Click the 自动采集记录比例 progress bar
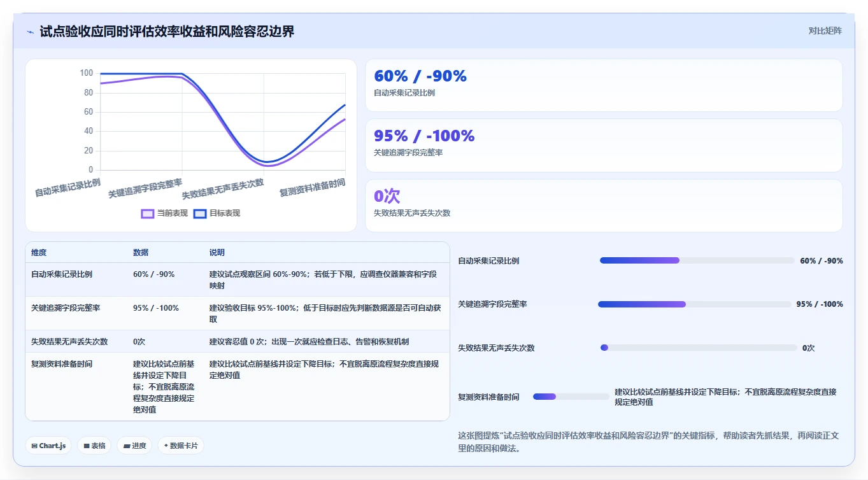The height and width of the screenshot is (480, 868). tap(697, 260)
